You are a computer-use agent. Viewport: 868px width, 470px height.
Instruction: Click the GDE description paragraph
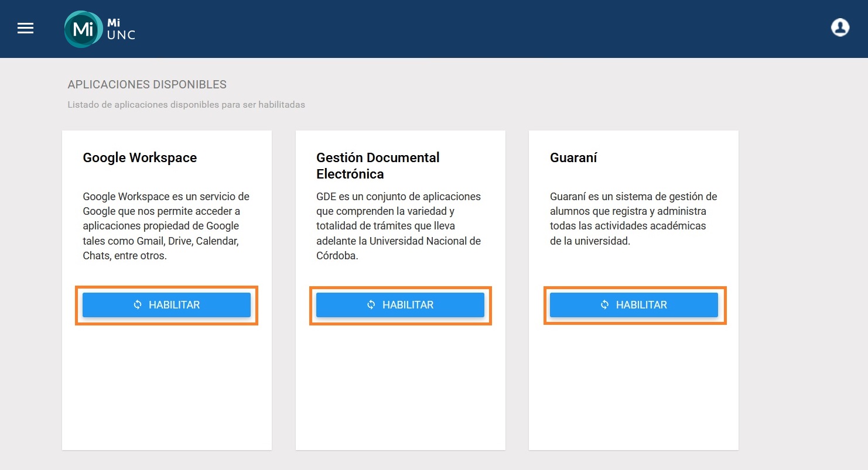[x=399, y=226]
